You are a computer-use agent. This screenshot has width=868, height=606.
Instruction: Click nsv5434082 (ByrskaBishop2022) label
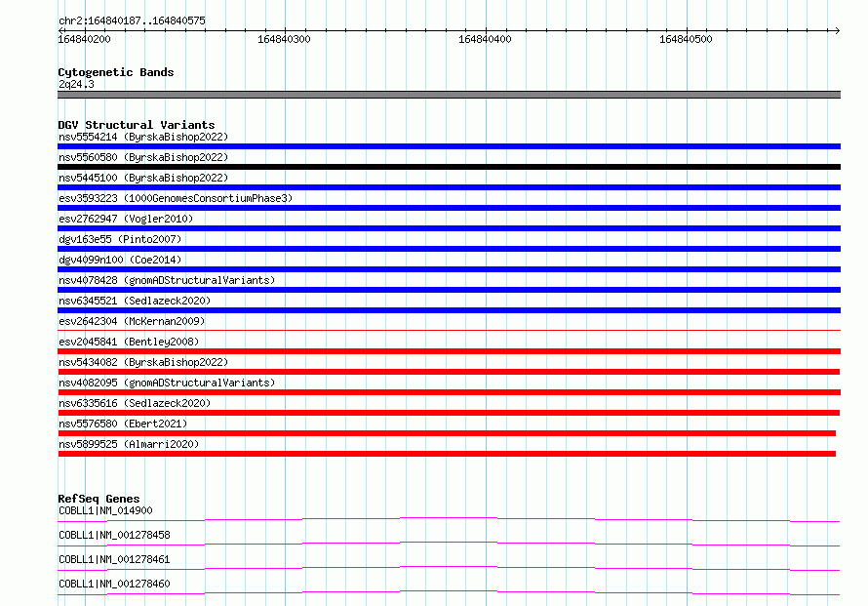click(x=143, y=362)
